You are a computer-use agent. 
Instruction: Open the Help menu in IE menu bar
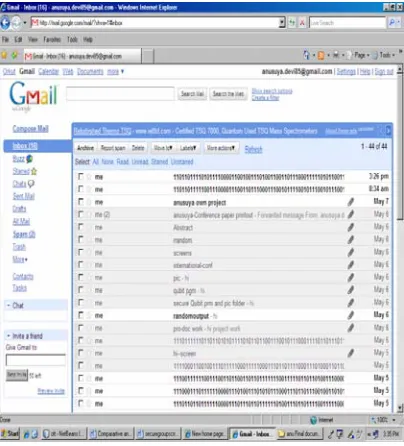point(88,40)
